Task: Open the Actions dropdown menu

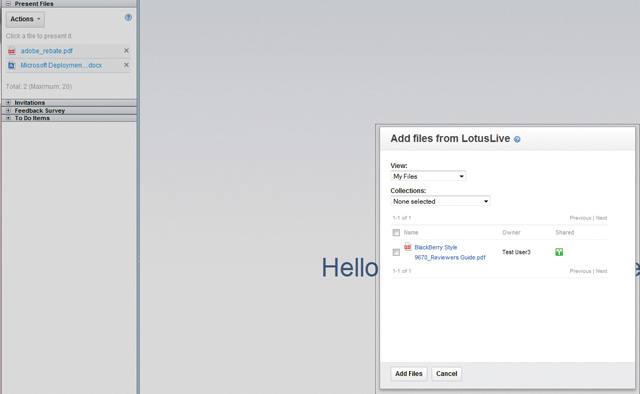Action: click(25, 19)
